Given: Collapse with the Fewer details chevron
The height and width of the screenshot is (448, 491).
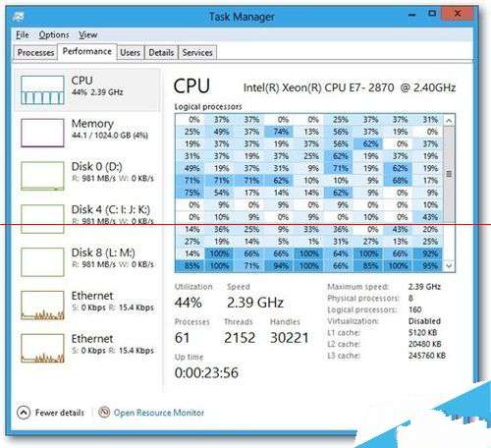Looking at the screenshot, I should tap(24, 413).
